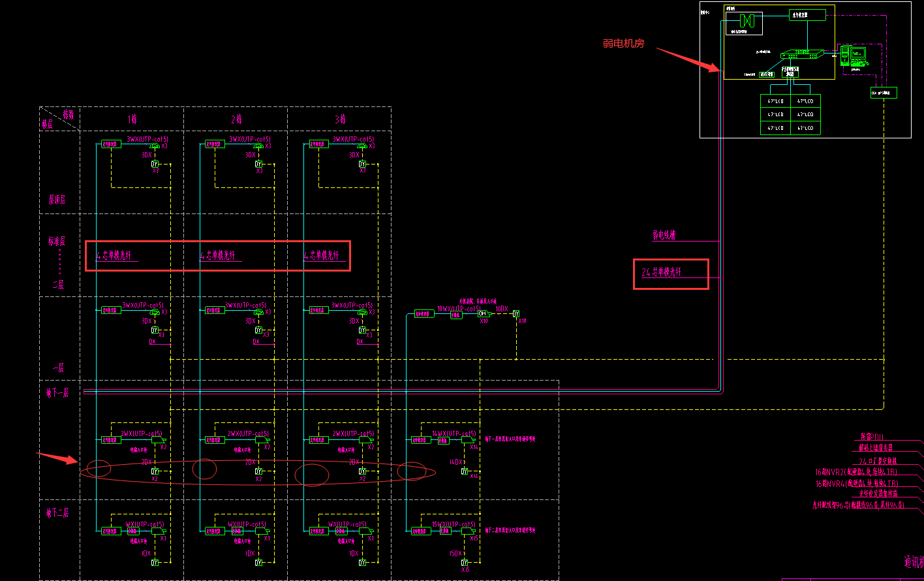
Task: Select the '16路NVR4' equipment label
Action: tap(856, 483)
